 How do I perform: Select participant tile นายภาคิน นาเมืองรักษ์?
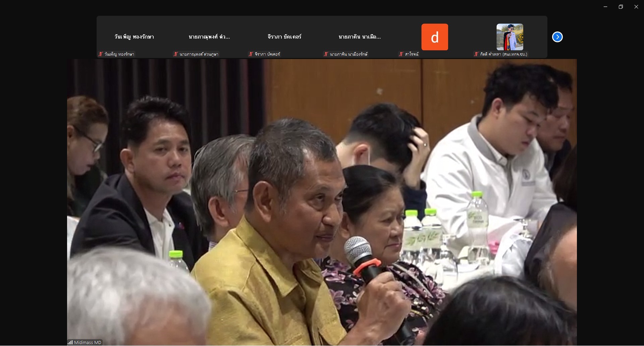[x=360, y=37]
